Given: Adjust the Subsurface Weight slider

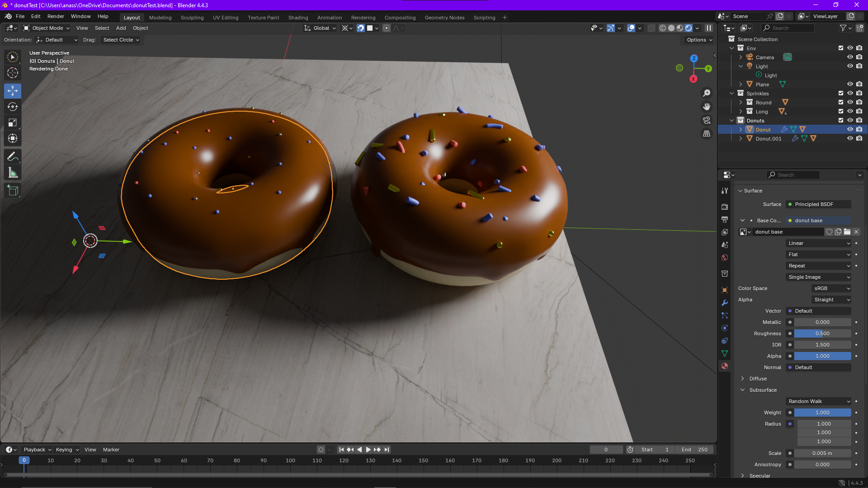Looking at the screenshot, I should [822, 413].
